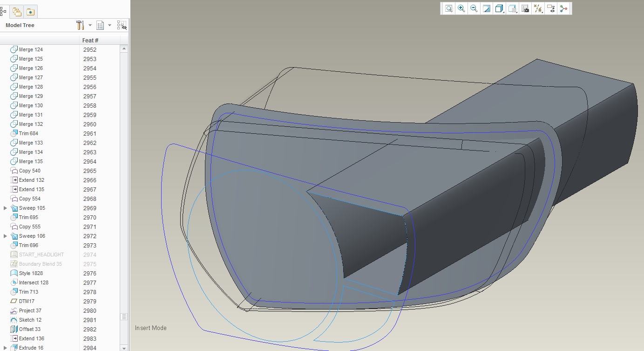The width and height of the screenshot is (644, 351).
Task: Select Merge 125 in the tree
Action: click(31, 59)
